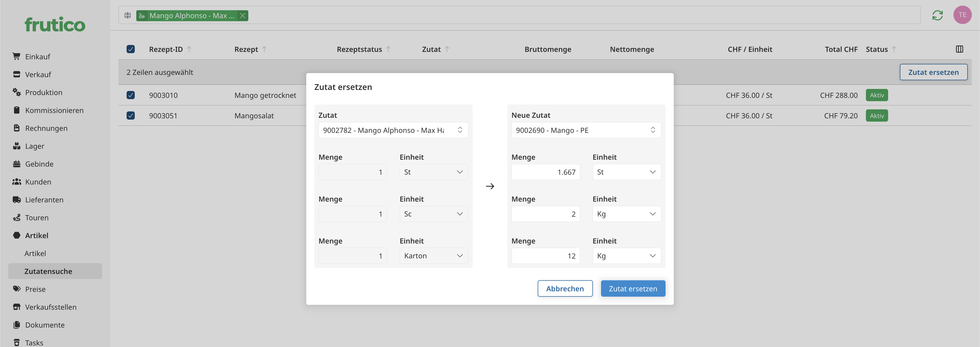Open the Karton unit dropdown
This screenshot has width=980, height=347.
click(x=433, y=256)
